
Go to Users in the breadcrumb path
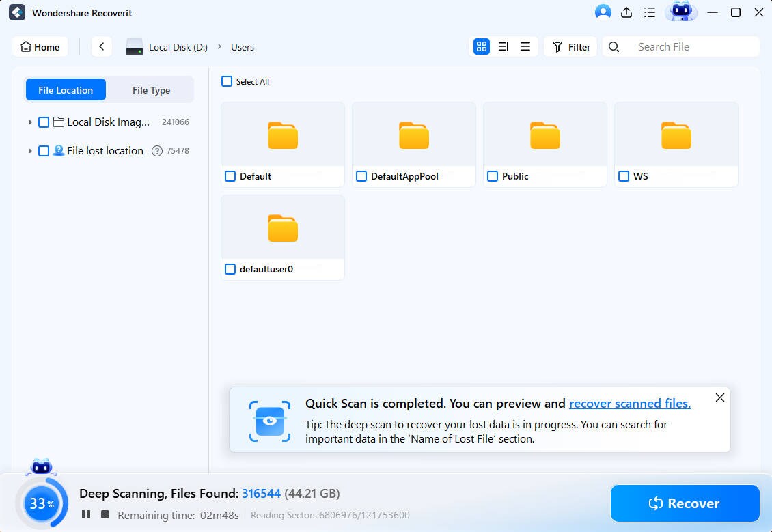(243, 47)
